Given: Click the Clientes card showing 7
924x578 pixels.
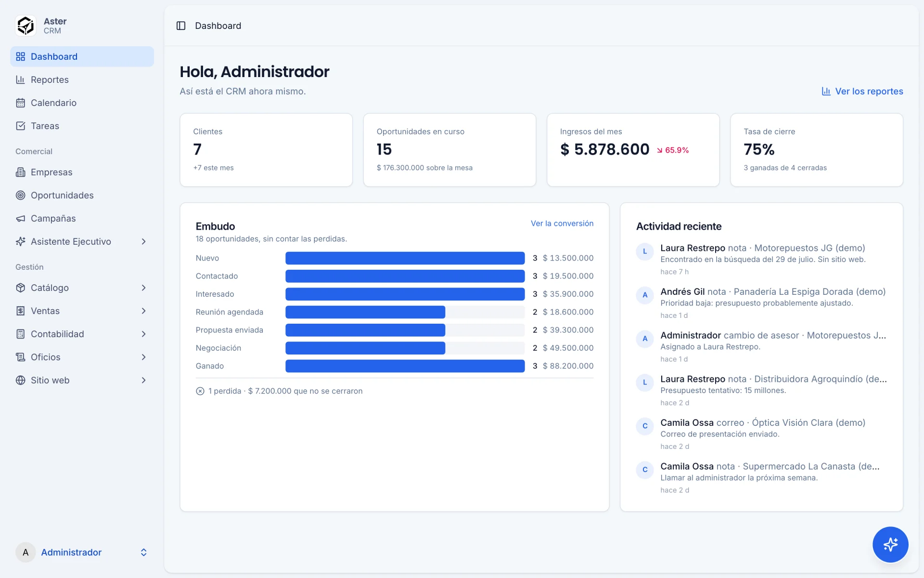Looking at the screenshot, I should (x=266, y=150).
